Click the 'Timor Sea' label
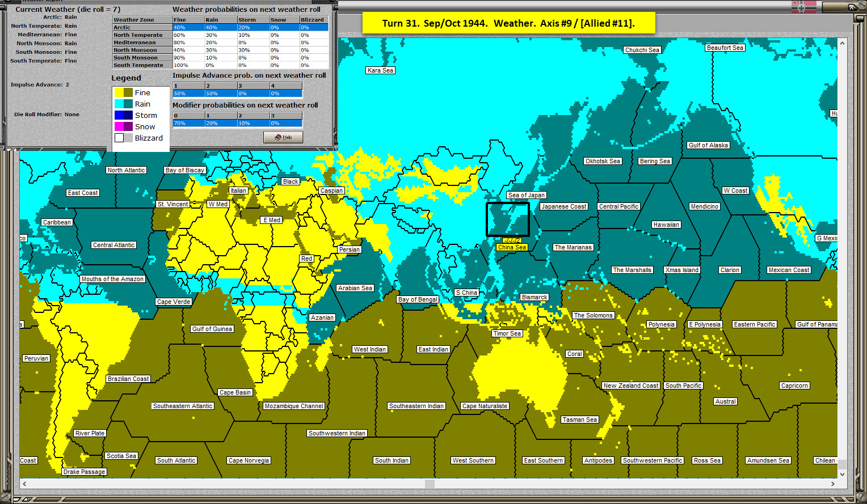The width and height of the screenshot is (867, 504). (507, 333)
